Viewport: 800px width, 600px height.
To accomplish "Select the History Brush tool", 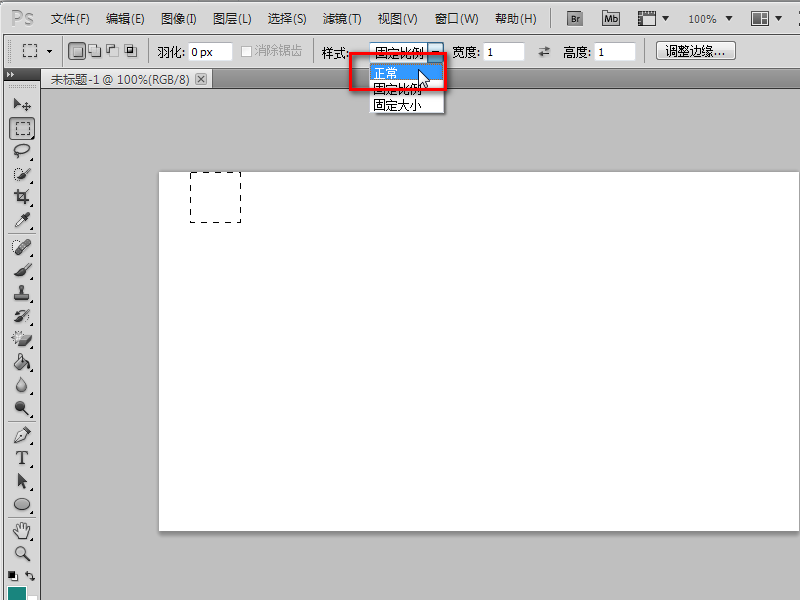I will (21, 316).
